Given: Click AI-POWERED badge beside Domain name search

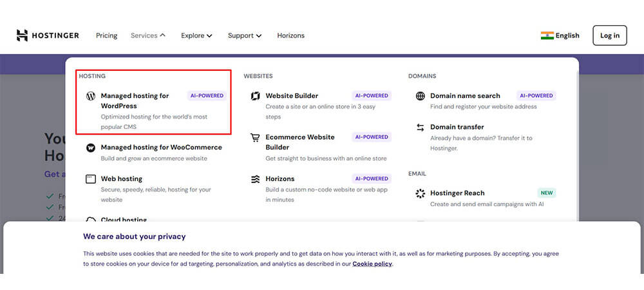Looking at the screenshot, I should point(536,96).
